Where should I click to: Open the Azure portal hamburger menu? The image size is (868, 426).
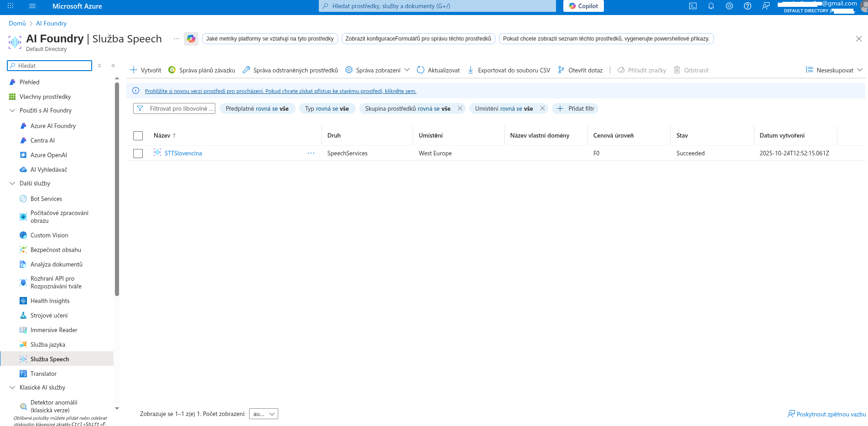[32, 6]
